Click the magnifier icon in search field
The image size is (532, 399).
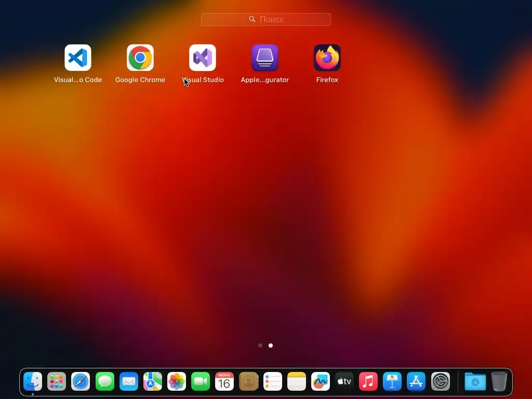pyautogui.click(x=252, y=19)
